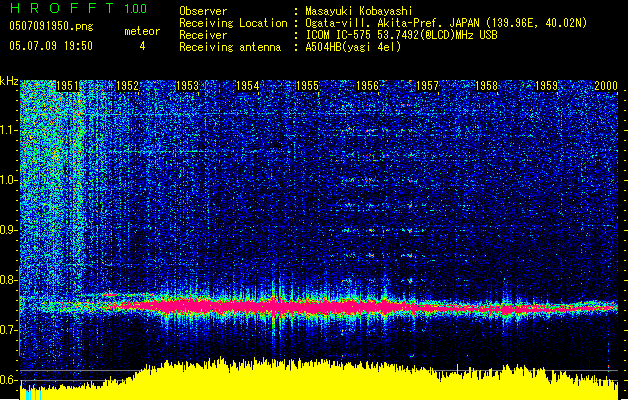Click location text Ogata-vill. Akita-Pref. JAPAN
The image size is (629, 400).
[392, 23]
